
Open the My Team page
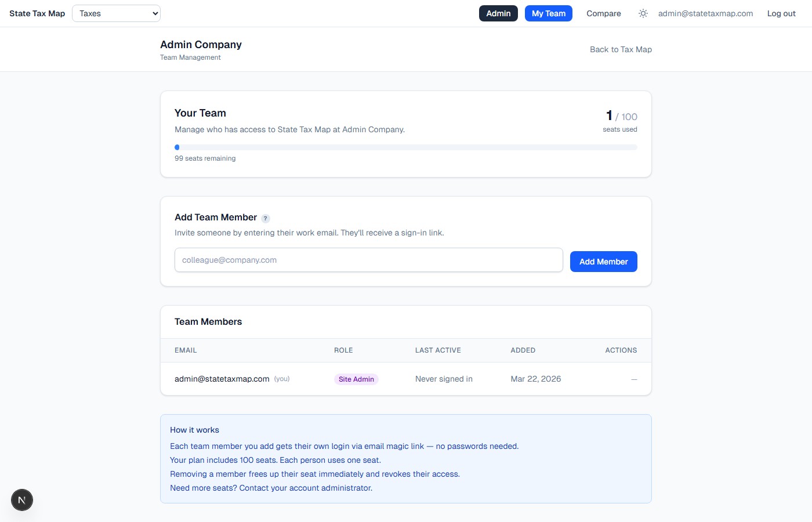(x=548, y=13)
